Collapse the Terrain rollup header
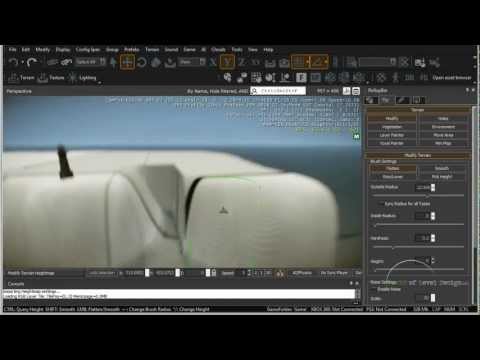 tap(418, 110)
